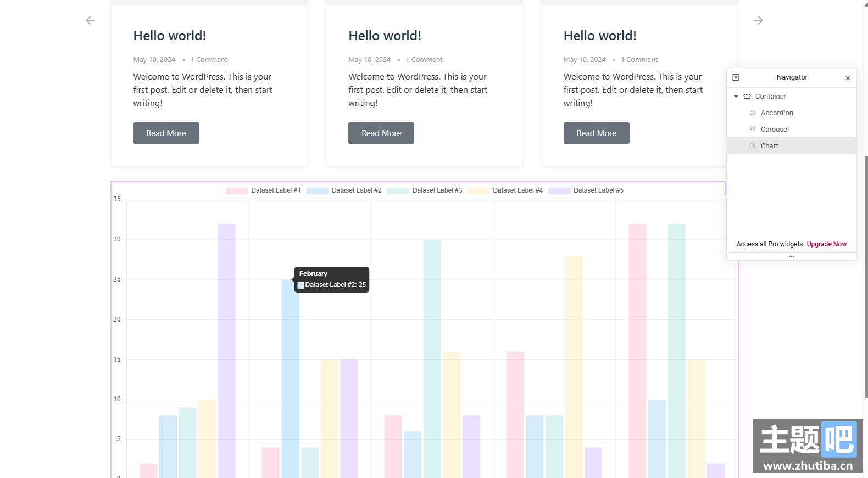This screenshot has height=478, width=868.
Task: Click the Chart widget icon in Navigator
Action: 753,145
